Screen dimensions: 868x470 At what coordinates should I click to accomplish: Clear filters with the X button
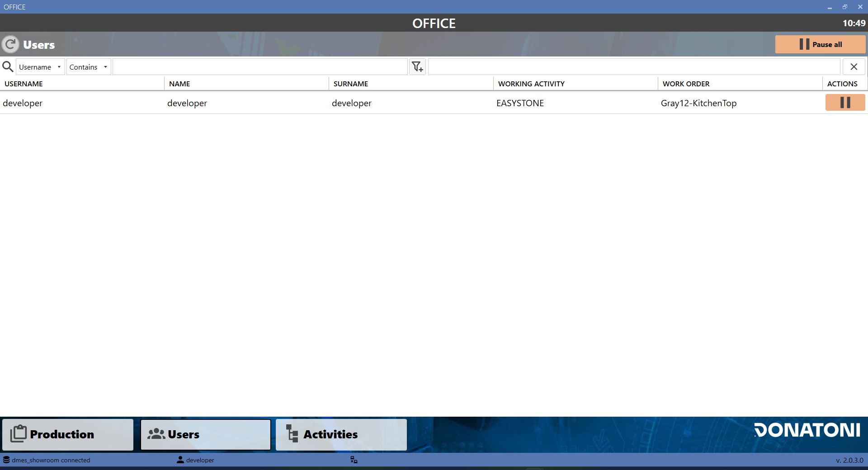(x=854, y=67)
